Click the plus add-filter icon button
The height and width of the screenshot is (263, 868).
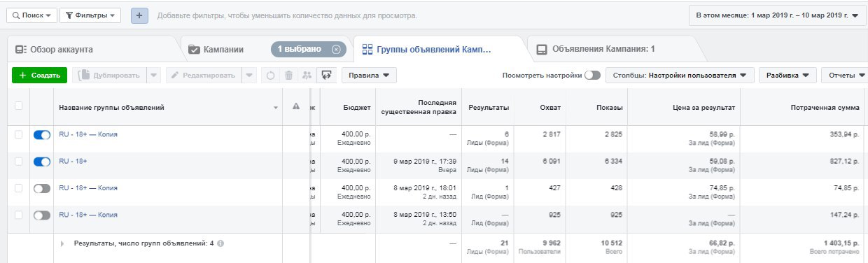point(139,15)
